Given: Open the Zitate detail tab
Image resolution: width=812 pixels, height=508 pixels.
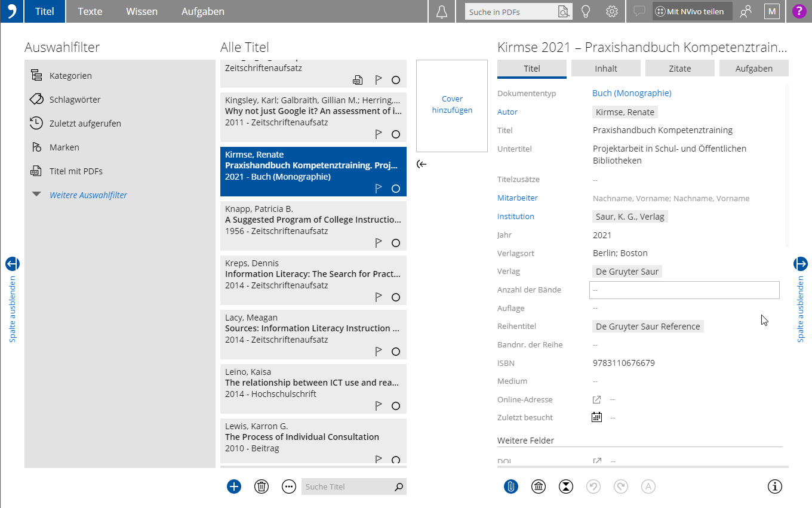Looking at the screenshot, I should click(680, 69).
